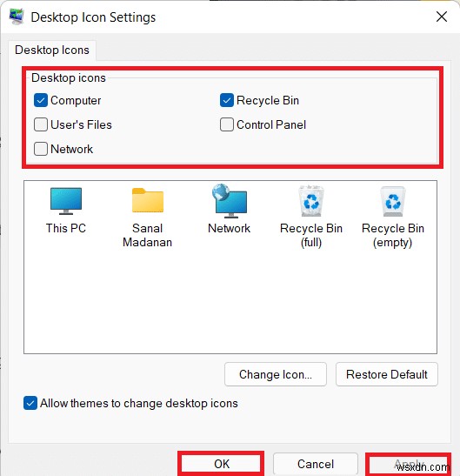Select the Network icon in preview list
Screen dimensions: 460x476
click(x=230, y=201)
